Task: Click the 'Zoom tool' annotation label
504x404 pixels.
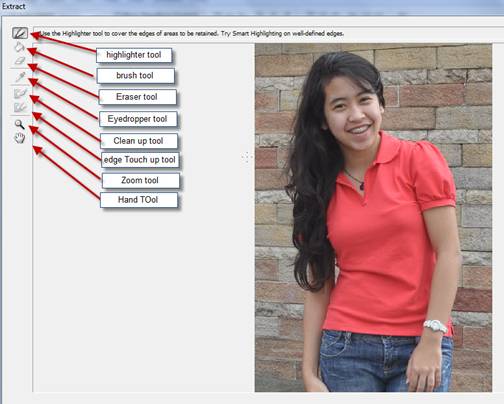Action: pyautogui.click(x=140, y=180)
